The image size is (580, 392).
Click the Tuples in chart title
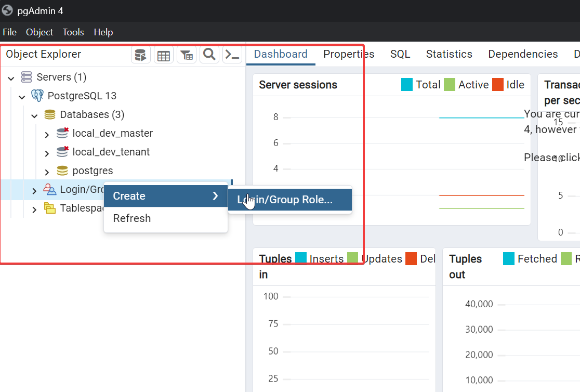(x=275, y=267)
